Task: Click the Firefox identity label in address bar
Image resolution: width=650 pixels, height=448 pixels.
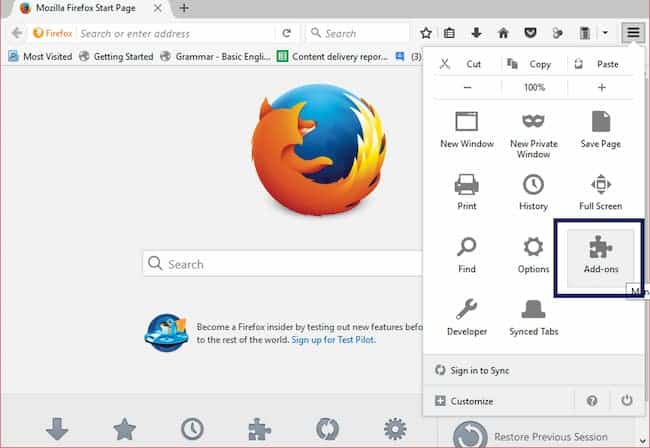Action: (x=53, y=33)
